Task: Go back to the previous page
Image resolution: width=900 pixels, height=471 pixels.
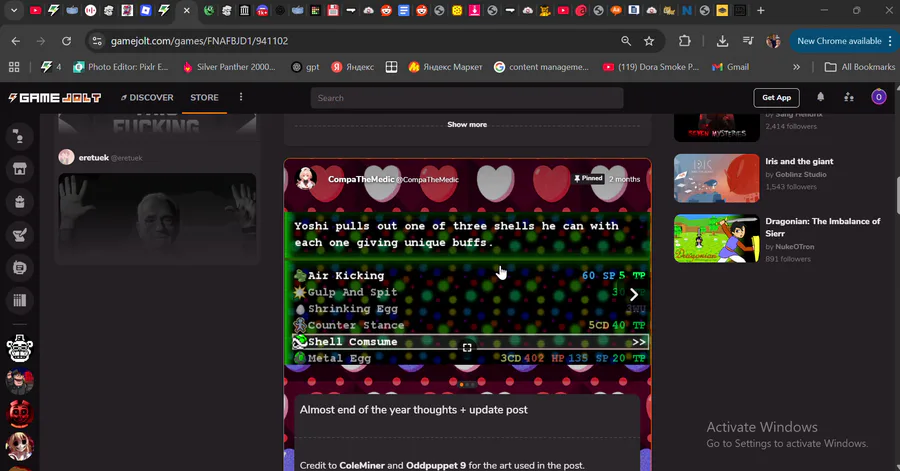Action: pos(15,41)
